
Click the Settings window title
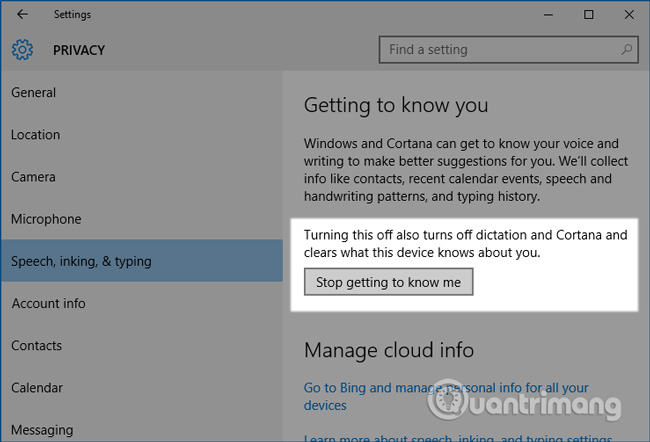72,15
